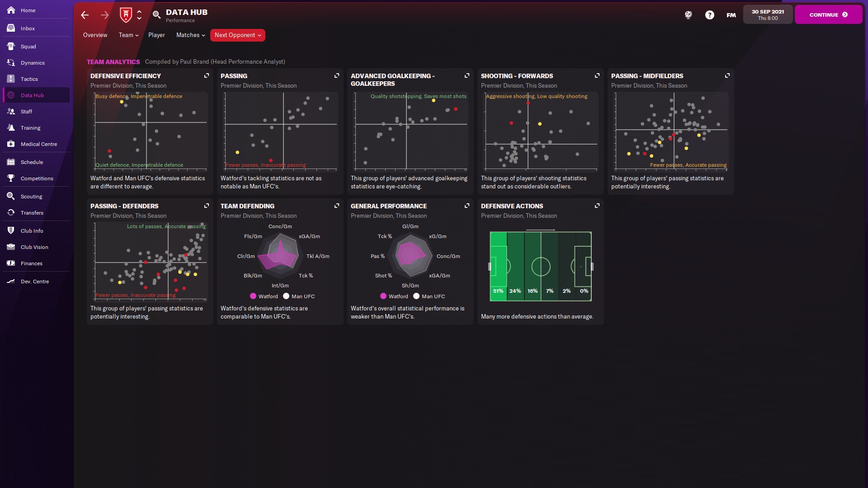Select the Home menu item label
The image size is (868, 488).
(28, 10)
